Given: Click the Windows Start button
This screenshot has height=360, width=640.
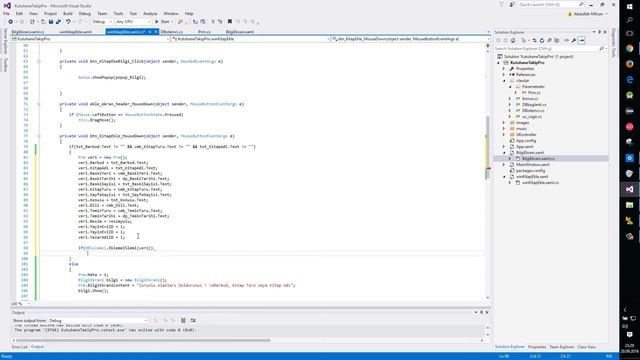Looking at the screenshot, I should (x=629, y=7).
